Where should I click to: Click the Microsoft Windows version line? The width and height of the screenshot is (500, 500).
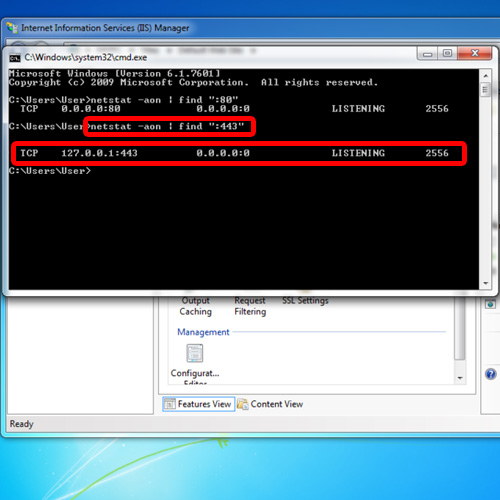click(x=114, y=73)
